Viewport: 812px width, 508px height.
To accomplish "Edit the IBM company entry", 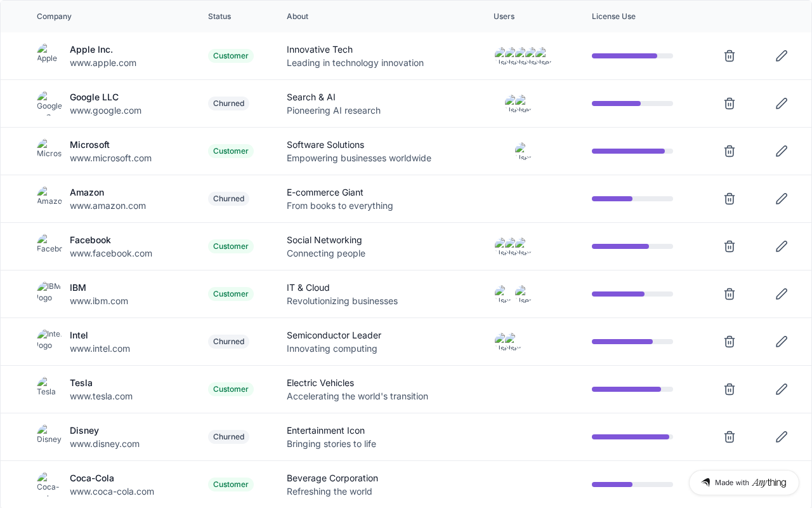I will point(782,294).
